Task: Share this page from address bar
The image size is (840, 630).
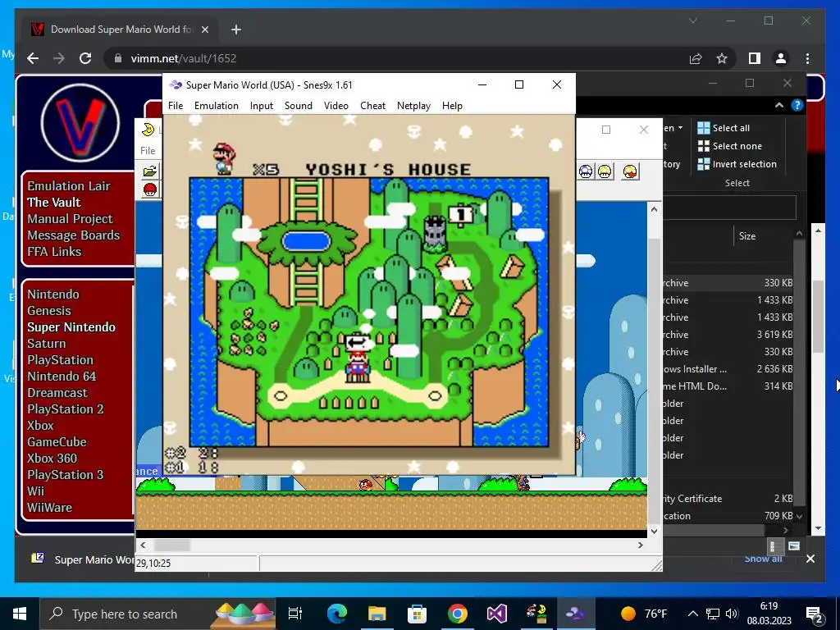Action: (696, 58)
